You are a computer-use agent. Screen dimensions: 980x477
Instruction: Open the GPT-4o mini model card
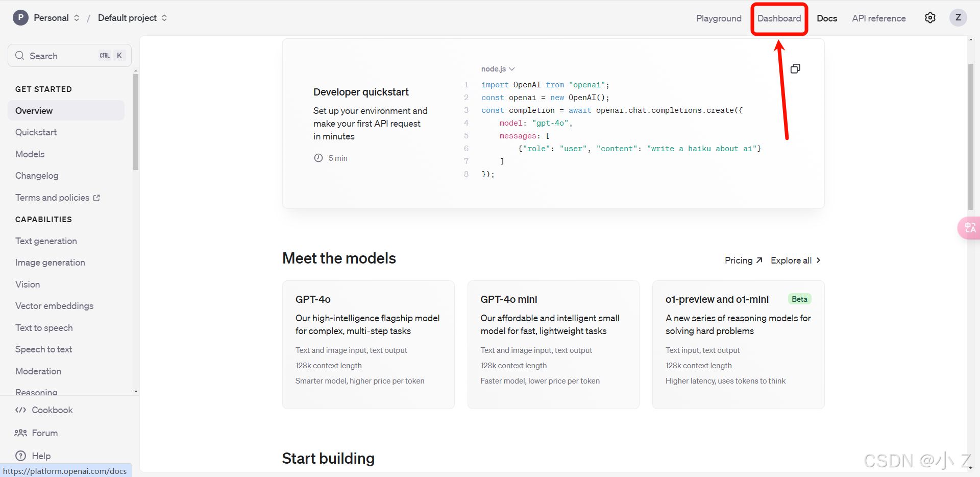[553, 345]
